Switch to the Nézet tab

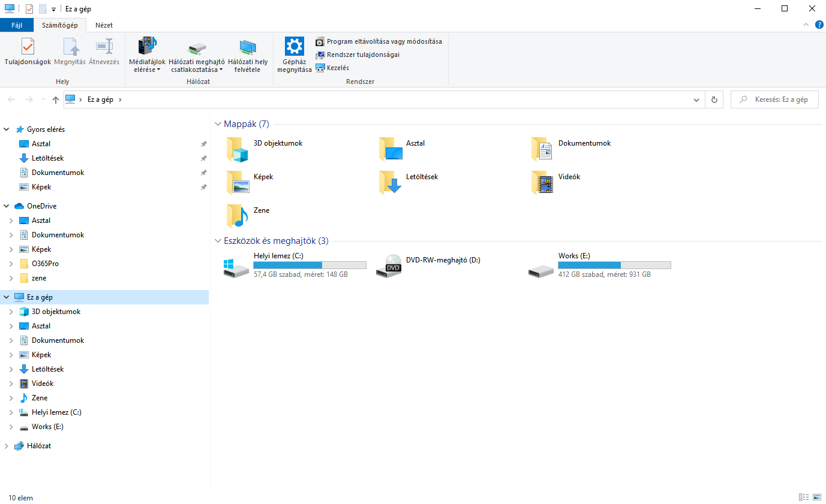(104, 25)
